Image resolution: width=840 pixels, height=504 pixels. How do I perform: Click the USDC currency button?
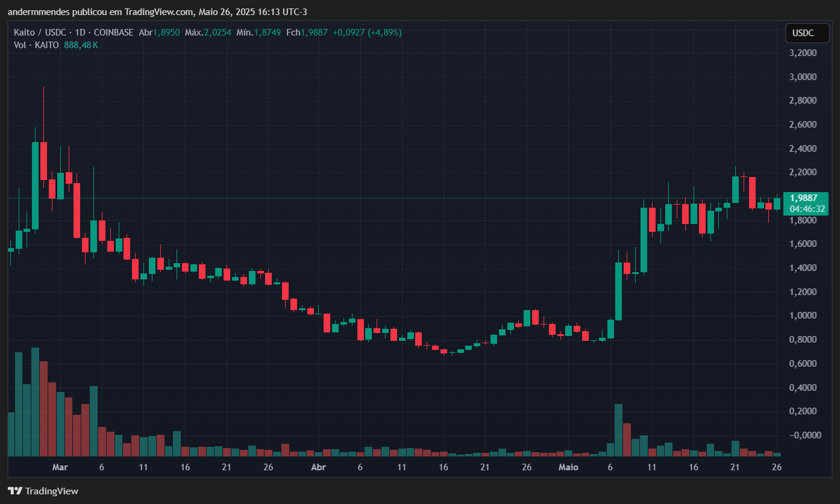pyautogui.click(x=807, y=33)
